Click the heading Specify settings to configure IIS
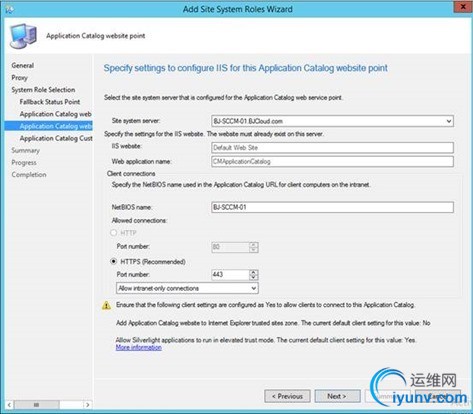The width and height of the screenshot is (473, 414). (x=245, y=68)
